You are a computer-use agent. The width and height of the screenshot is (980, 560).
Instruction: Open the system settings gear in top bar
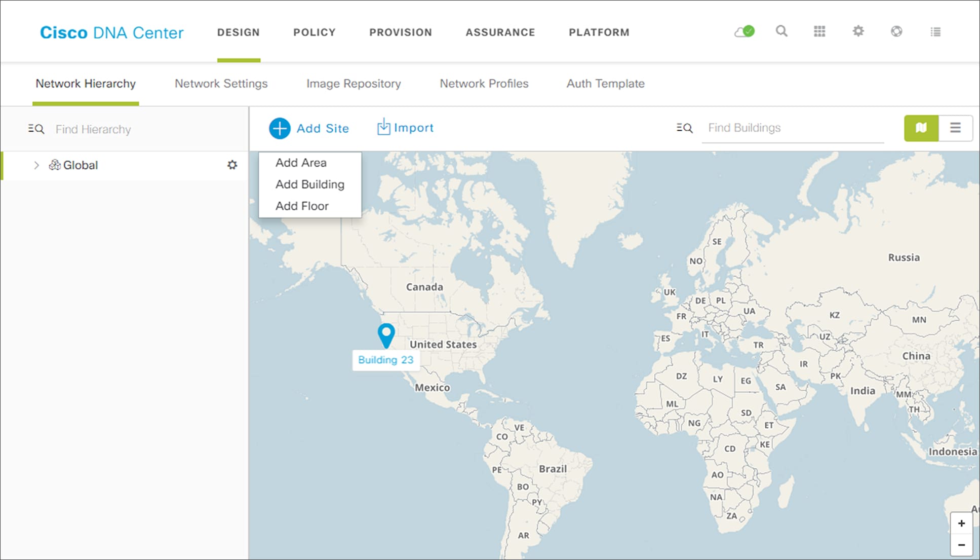coord(858,31)
